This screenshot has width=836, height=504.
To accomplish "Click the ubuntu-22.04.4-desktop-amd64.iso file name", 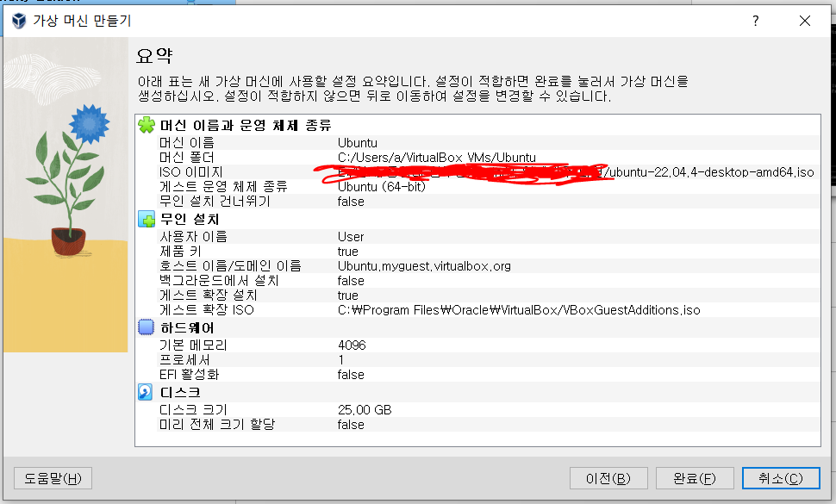I will point(712,172).
